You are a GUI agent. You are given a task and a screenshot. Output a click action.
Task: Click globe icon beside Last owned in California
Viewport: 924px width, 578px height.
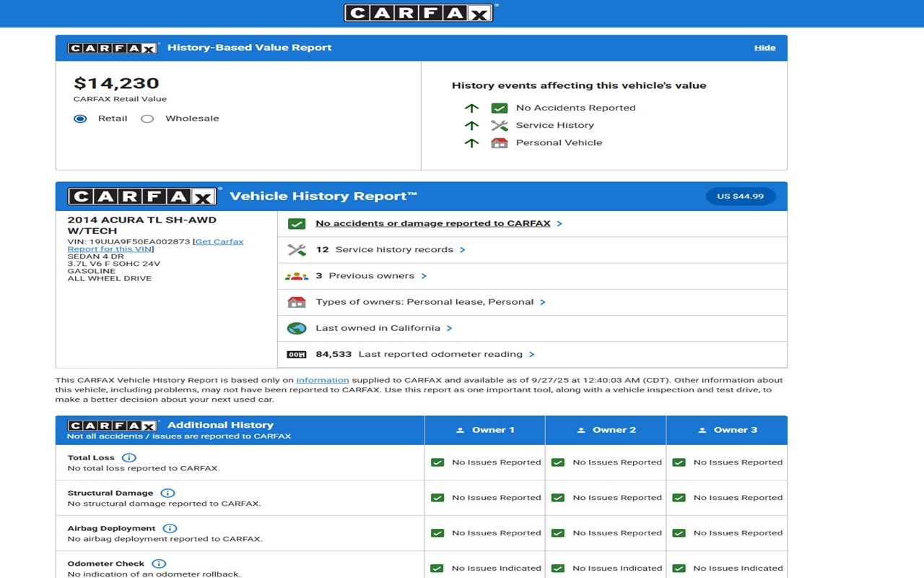pyautogui.click(x=297, y=328)
